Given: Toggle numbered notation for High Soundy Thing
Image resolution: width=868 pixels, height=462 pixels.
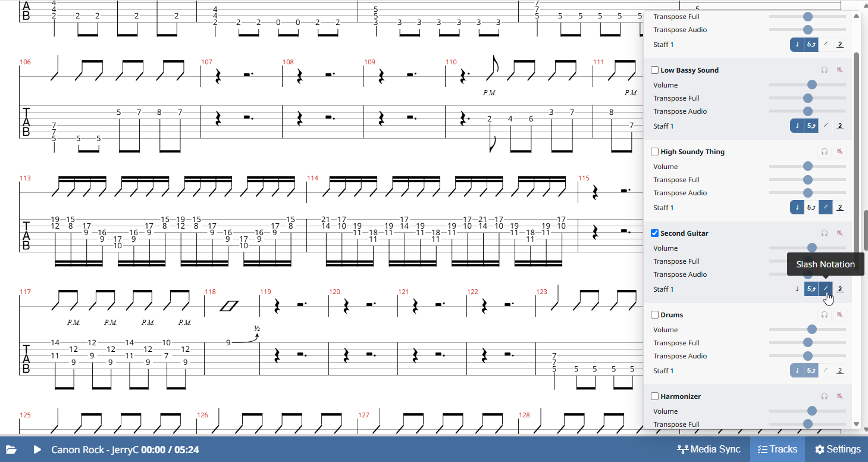Looking at the screenshot, I should (839, 208).
